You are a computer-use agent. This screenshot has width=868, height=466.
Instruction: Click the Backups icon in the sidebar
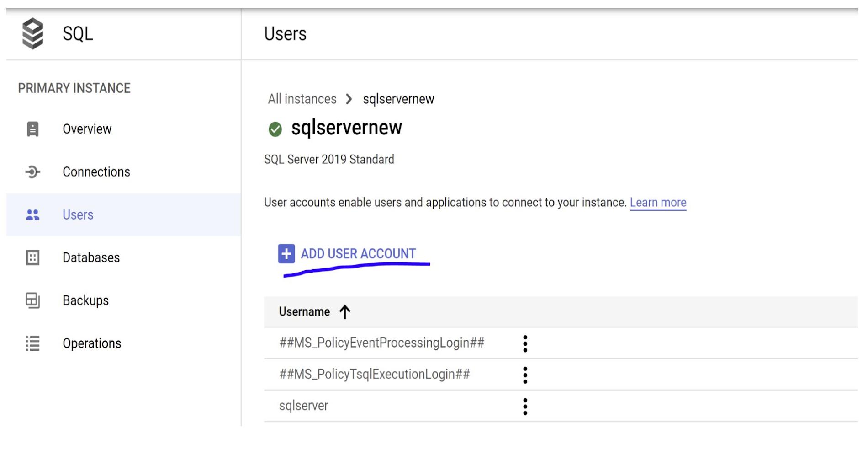click(x=32, y=300)
